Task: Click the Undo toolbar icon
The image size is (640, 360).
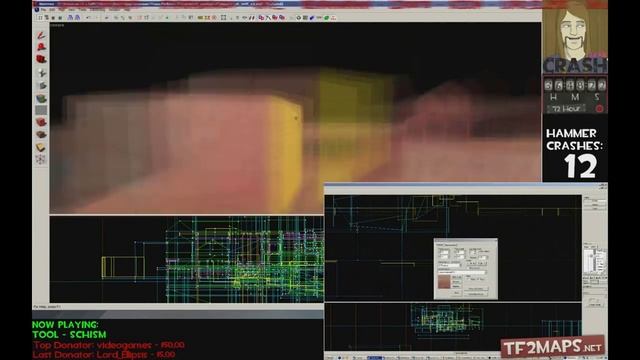Action: (88, 18)
